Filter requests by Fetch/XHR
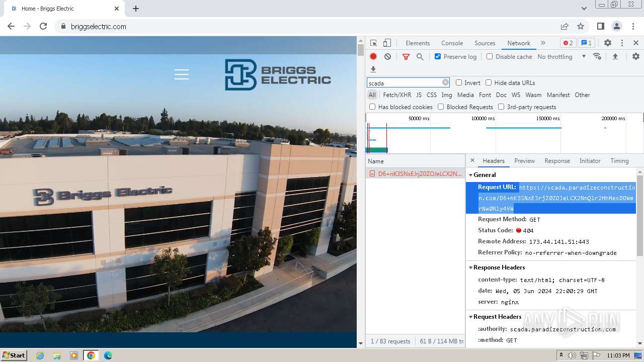This screenshot has width=644, height=362. pyautogui.click(x=397, y=95)
